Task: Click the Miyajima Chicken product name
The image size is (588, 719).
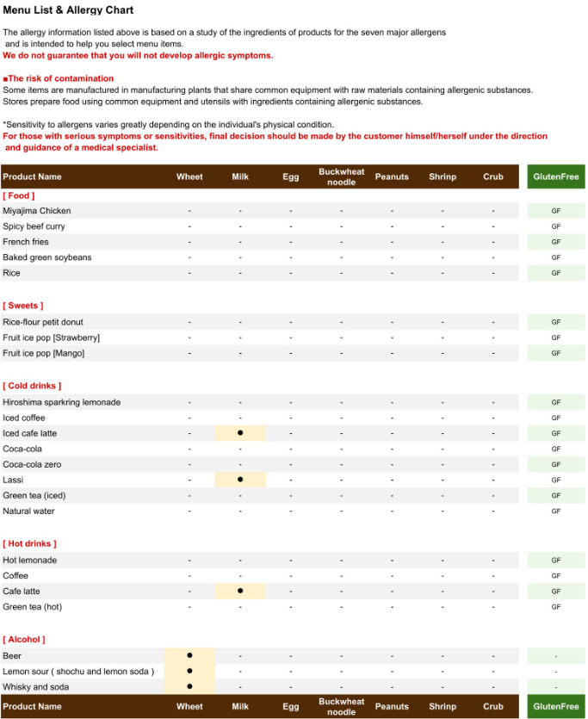Action: (37, 211)
